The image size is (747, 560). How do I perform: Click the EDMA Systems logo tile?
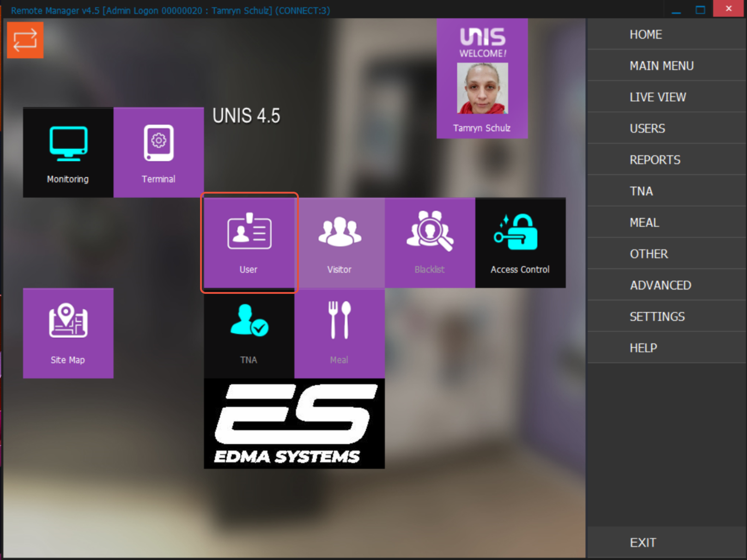coord(294,424)
